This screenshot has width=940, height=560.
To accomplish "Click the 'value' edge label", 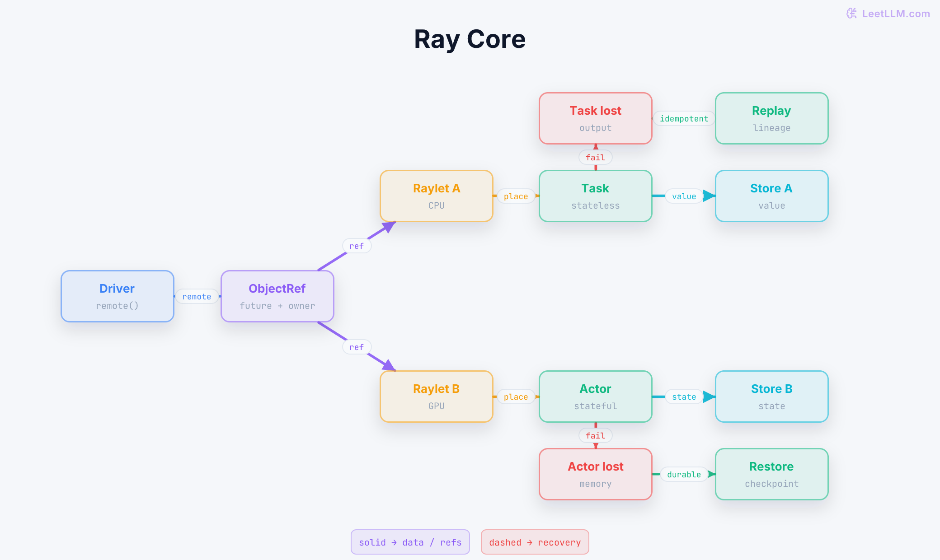I will click(684, 196).
